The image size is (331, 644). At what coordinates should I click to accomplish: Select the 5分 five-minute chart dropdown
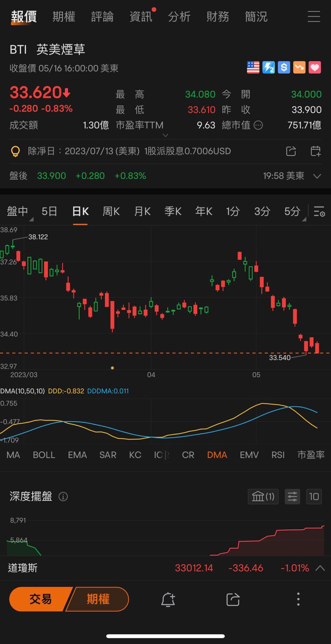click(292, 212)
